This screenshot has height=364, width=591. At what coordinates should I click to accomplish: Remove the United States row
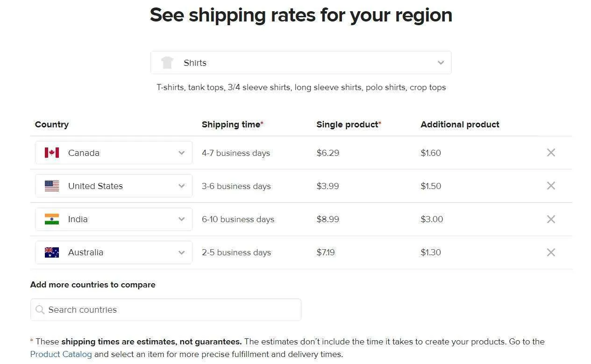pos(551,186)
